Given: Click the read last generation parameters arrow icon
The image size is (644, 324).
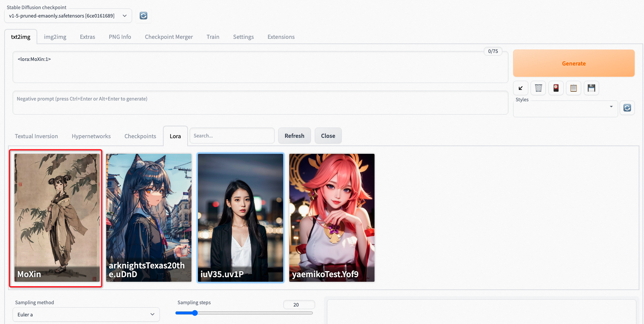Looking at the screenshot, I should (520, 88).
